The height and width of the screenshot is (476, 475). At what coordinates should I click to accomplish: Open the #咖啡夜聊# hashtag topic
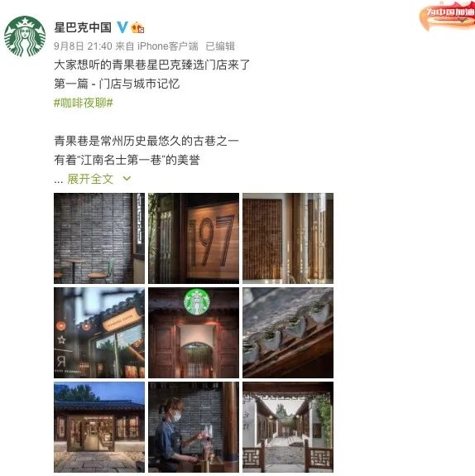(84, 103)
